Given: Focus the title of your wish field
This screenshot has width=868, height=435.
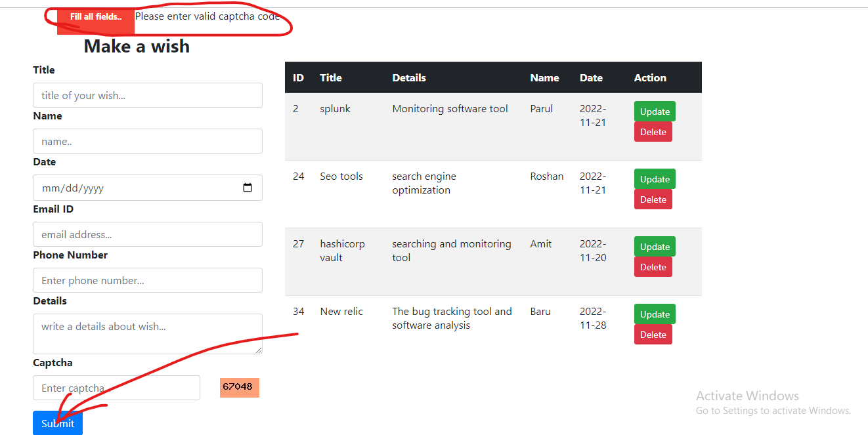Looking at the screenshot, I should (147, 95).
